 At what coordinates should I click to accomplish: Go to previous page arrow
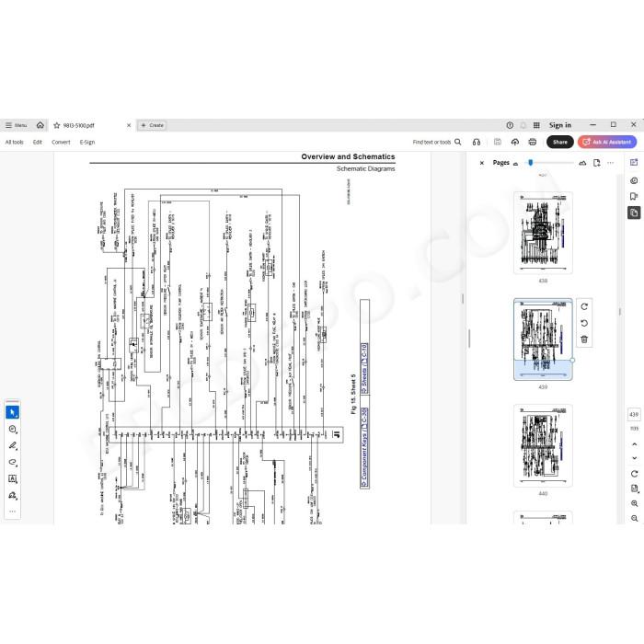[634, 444]
